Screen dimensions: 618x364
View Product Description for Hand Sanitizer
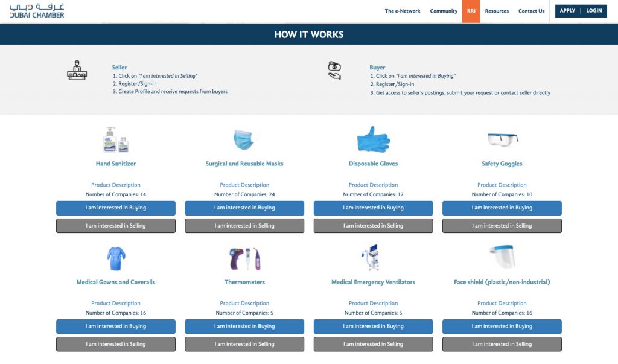point(115,185)
